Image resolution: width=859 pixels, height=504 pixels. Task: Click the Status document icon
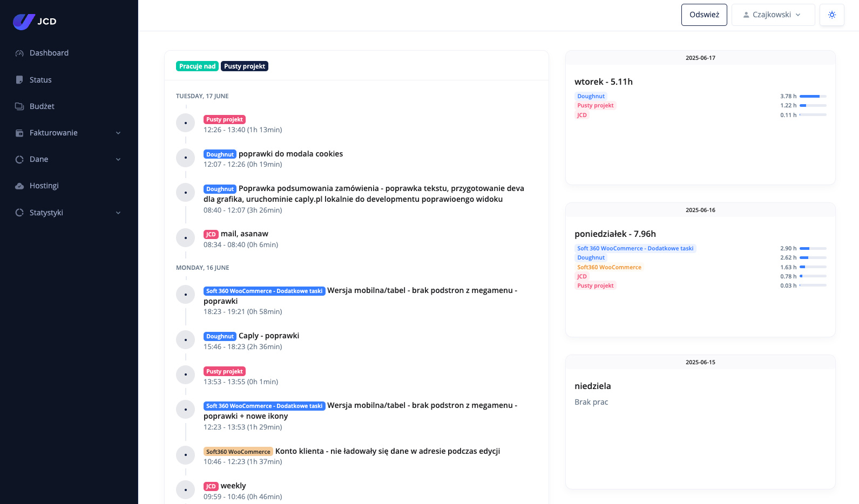click(x=19, y=80)
